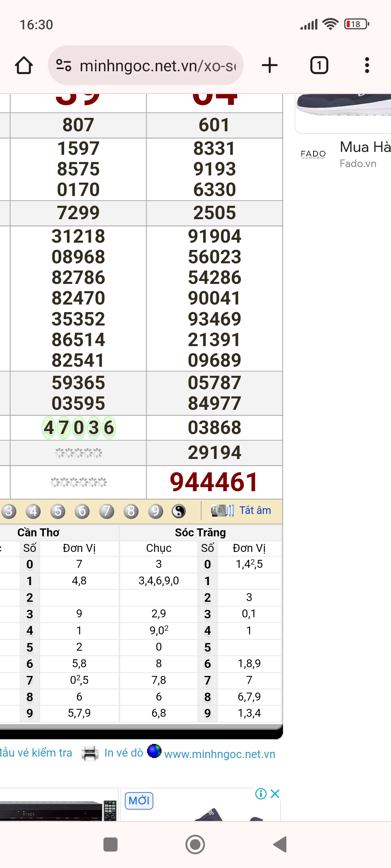Select digit filter ball number 4

point(33,511)
